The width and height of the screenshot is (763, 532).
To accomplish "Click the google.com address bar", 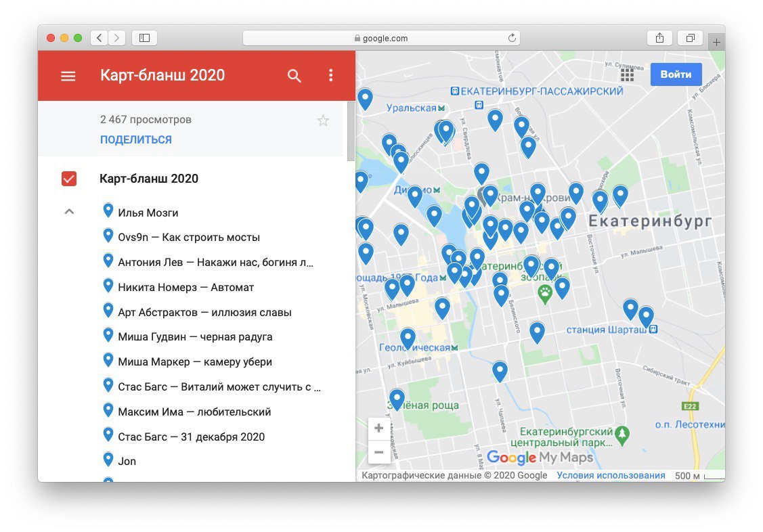I will click(x=381, y=38).
